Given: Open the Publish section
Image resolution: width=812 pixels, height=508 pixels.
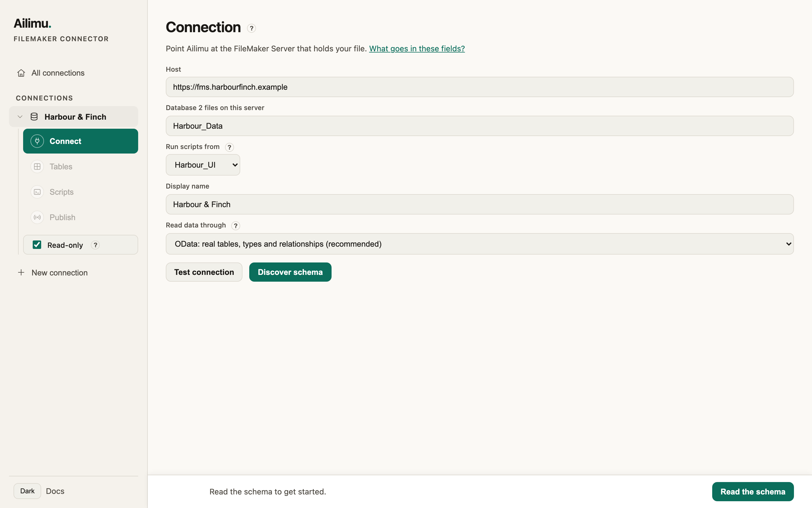Looking at the screenshot, I should 81,217.
